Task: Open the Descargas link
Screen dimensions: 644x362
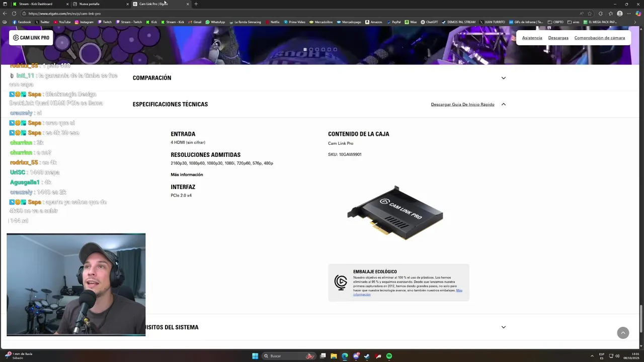Action: point(558,38)
